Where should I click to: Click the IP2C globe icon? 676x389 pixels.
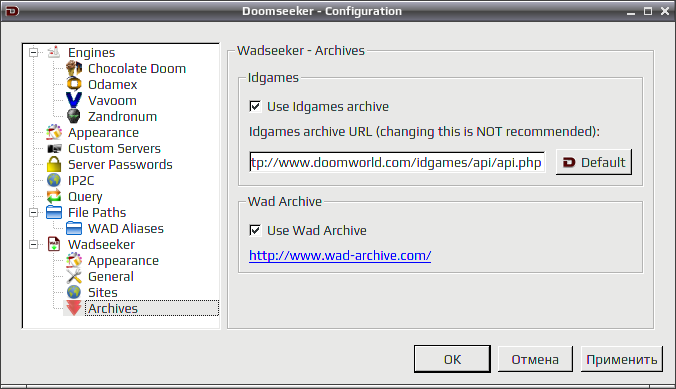point(54,180)
